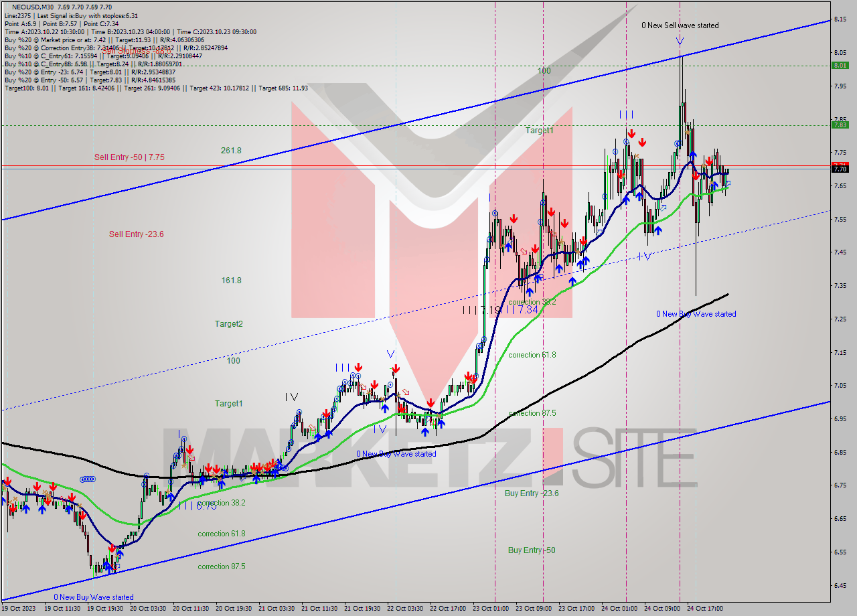The height and width of the screenshot is (616, 857).
Task: Click the 7.95 price axis label
Action: [840, 86]
